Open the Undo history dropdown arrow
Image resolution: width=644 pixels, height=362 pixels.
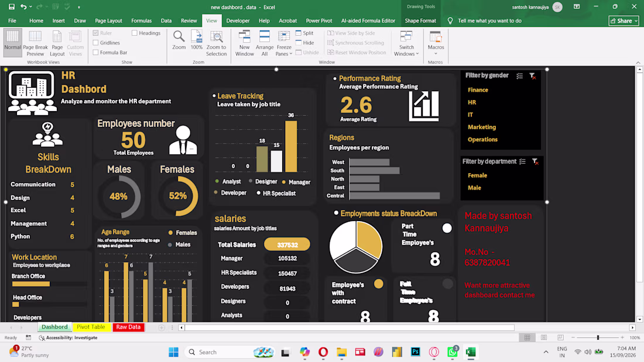[x=31, y=7]
